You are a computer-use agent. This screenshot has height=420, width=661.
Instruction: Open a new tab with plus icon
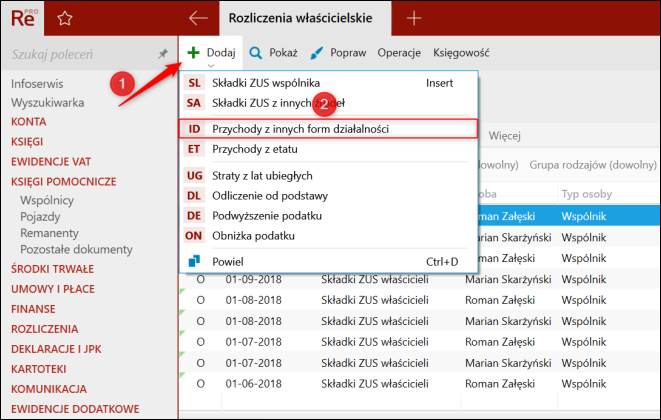coord(415,18)
